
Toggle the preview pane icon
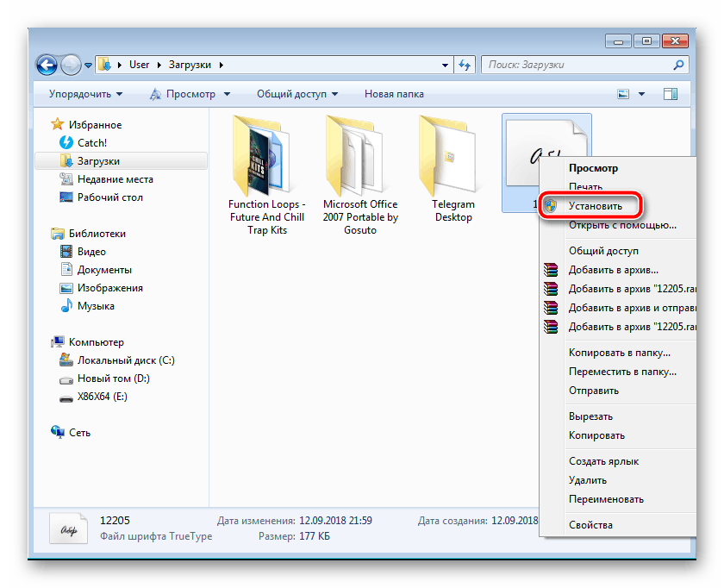(669, 94)
